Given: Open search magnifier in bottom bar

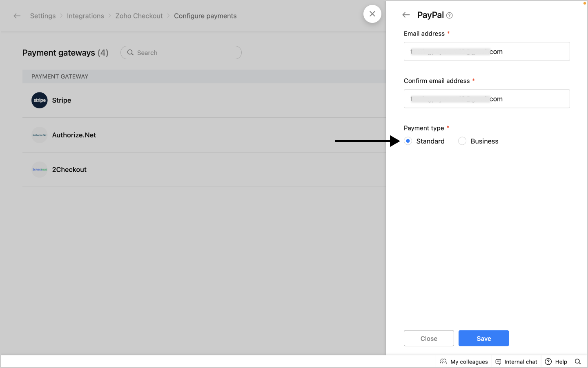Looking at the screenshot, I should pos(578,361).
